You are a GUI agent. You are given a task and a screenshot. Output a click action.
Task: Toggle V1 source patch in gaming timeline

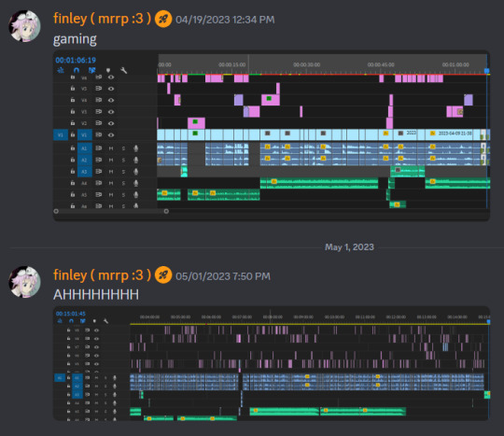[x=61, y=134]
